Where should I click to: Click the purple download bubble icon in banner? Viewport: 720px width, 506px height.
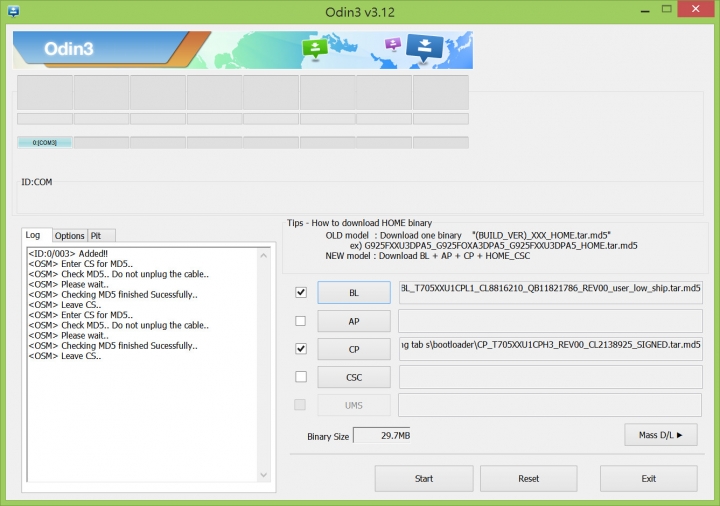[393, 45]
